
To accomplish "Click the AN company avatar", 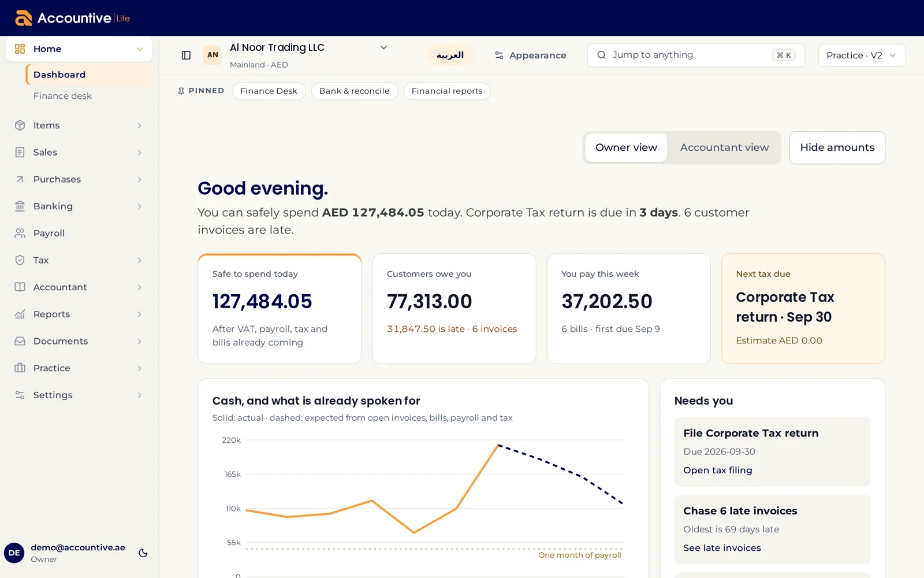I will click(213, 55).
